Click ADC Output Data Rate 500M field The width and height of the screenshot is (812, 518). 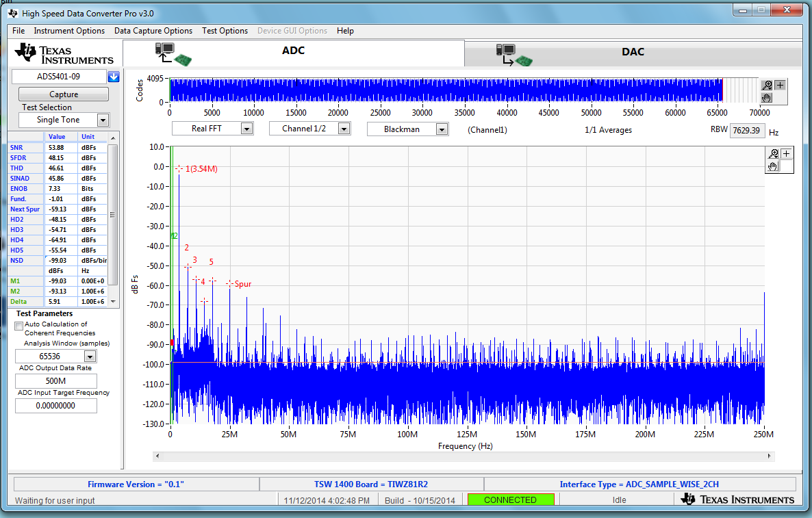pyautogui.click(x=56, y=381)
